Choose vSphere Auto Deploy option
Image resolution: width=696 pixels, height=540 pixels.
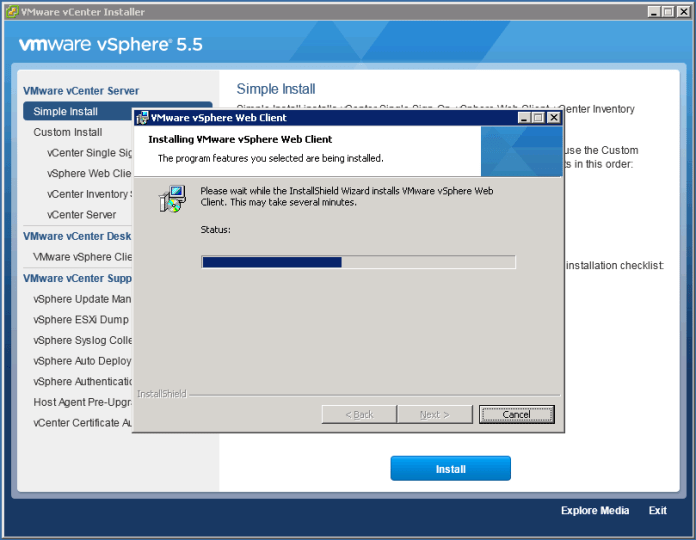tap(82, 361)
